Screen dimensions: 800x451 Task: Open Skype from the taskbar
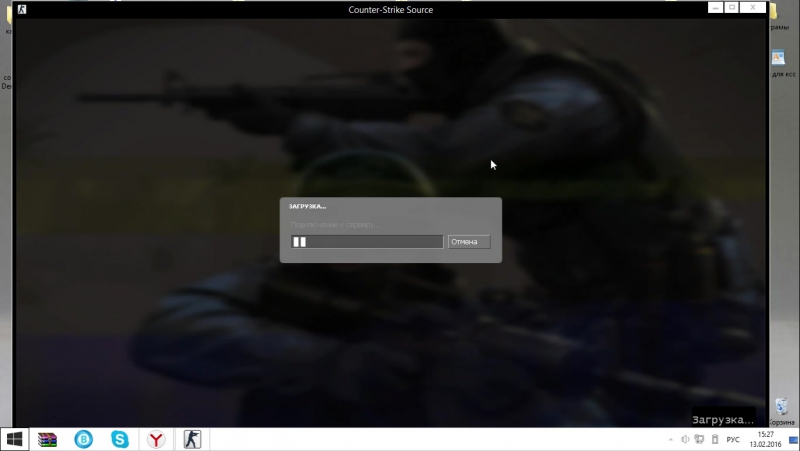tap(120, 439)
